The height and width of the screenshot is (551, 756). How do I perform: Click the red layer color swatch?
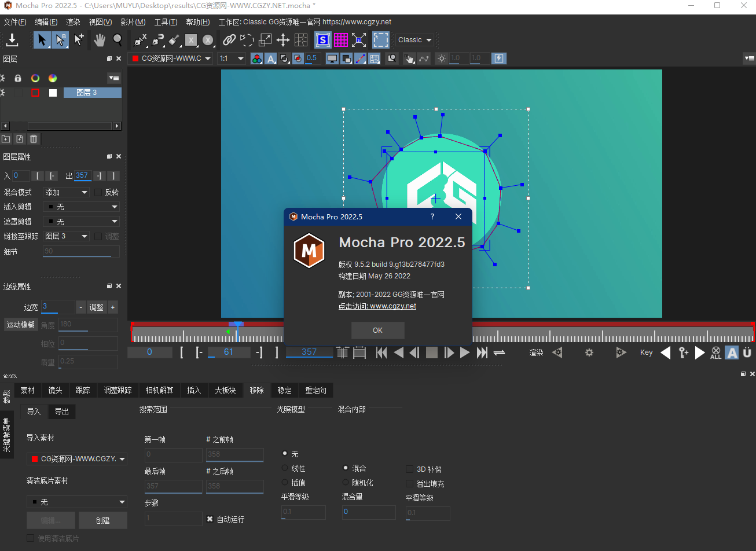point(35,93)
